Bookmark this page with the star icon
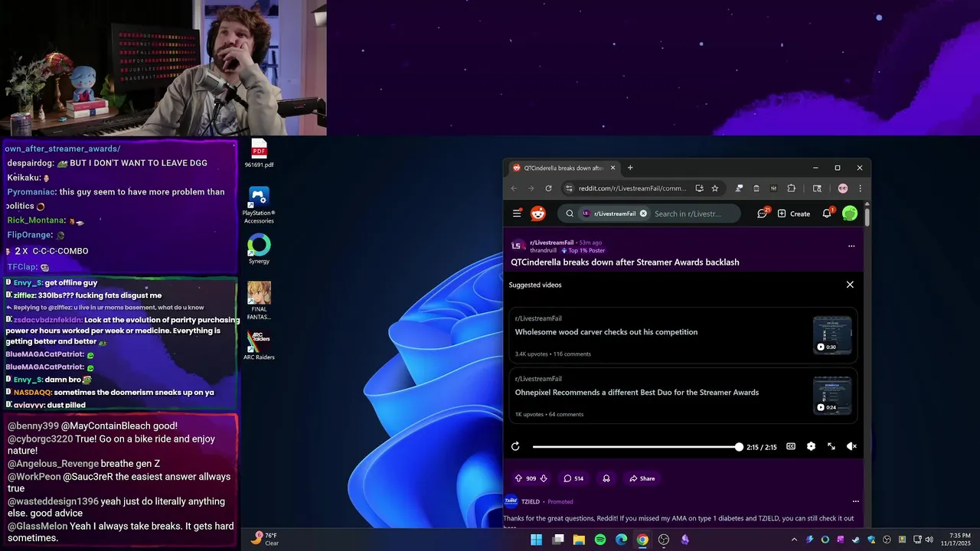 [715, 188]
